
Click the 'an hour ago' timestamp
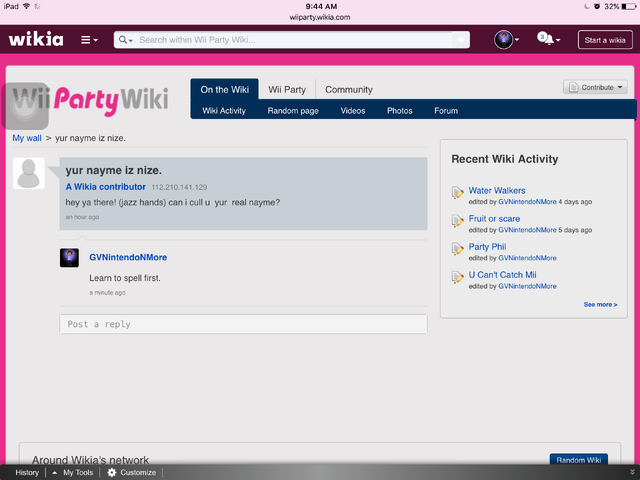(x=82, y=217)
